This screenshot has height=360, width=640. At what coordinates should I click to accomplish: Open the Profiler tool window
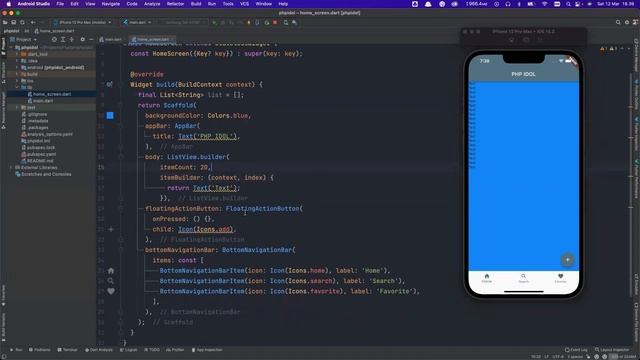(175, 350)
